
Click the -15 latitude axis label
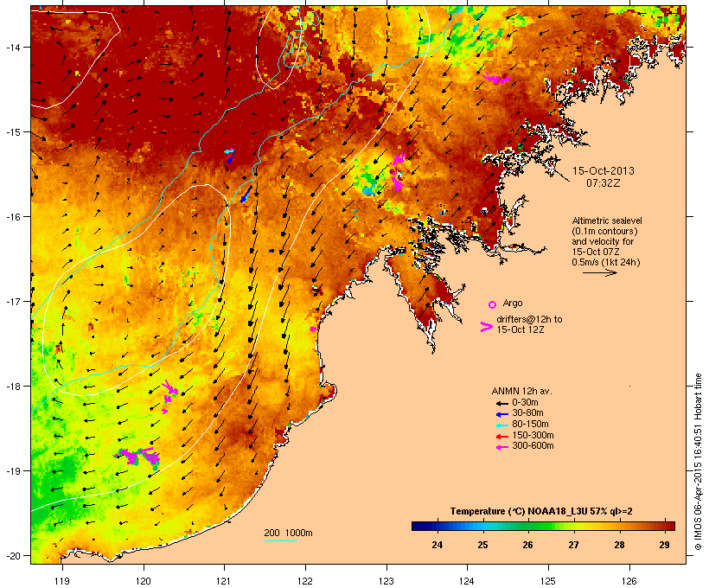(x=12, y=132)
